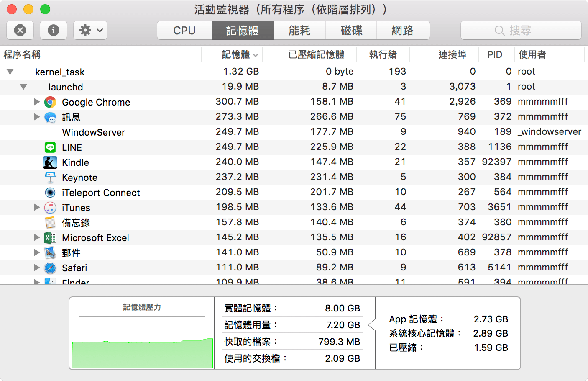This screenshot has height=381, width=588.
Task: Open process info with the (i) button
Action: click(x=54, y=30)
